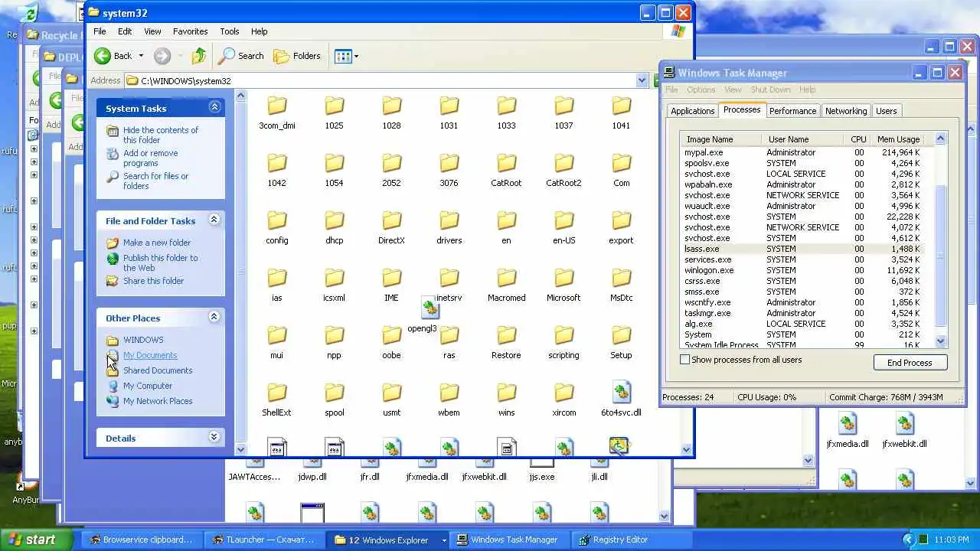Open My Network Places link
This screenshot has width=980, height=551.
coord(158,401)
